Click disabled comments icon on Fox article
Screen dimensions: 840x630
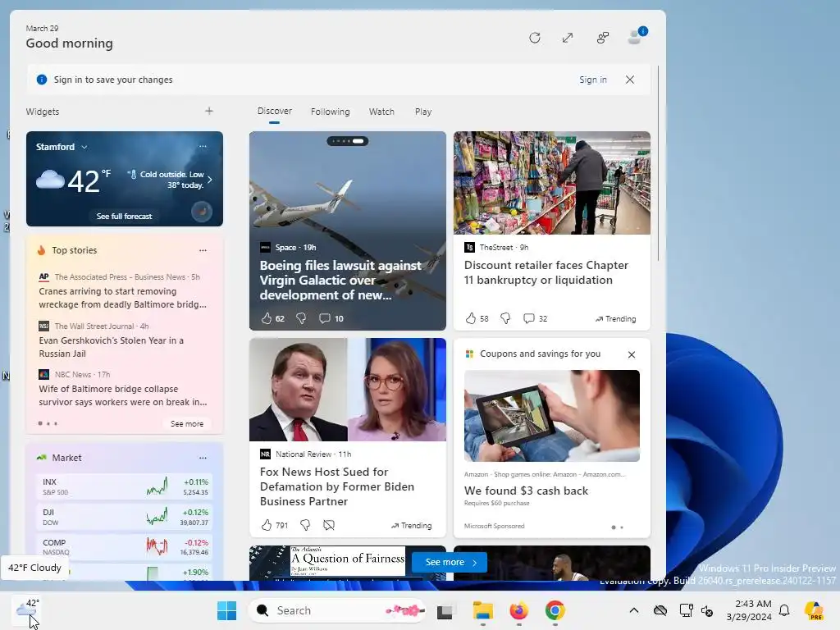[329, 525]
